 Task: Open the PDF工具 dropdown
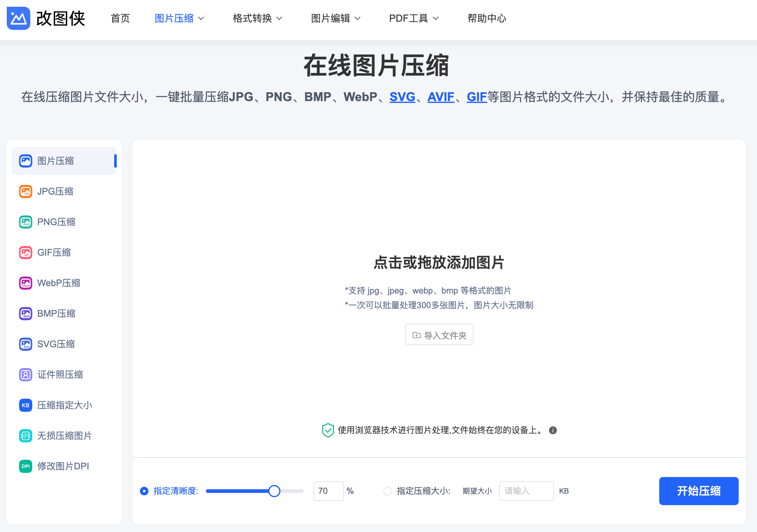[414, 18]
